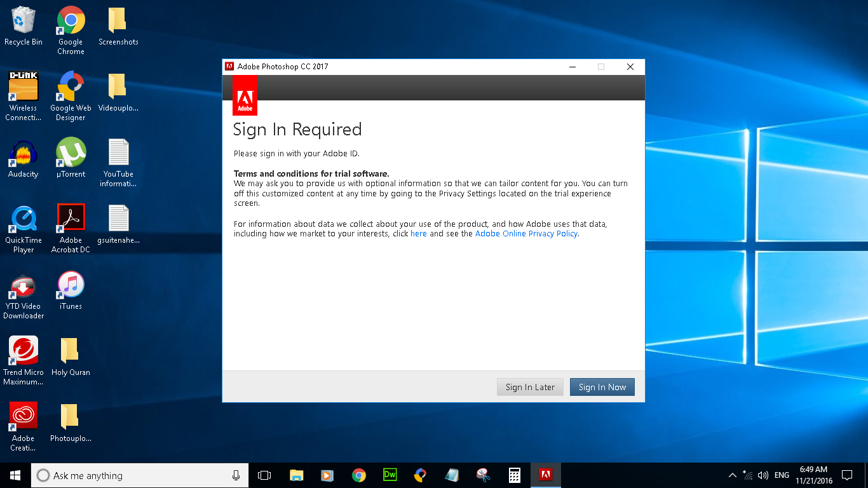This screenshot has width=868, height=488.
Task: Select the Holy Quran folder
Action: tap(71, 356)
